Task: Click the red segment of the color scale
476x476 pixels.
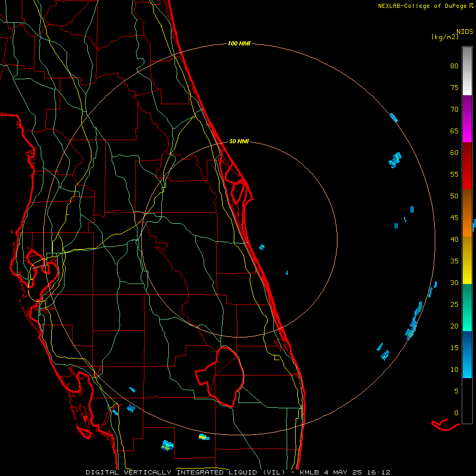Action: 467,166
